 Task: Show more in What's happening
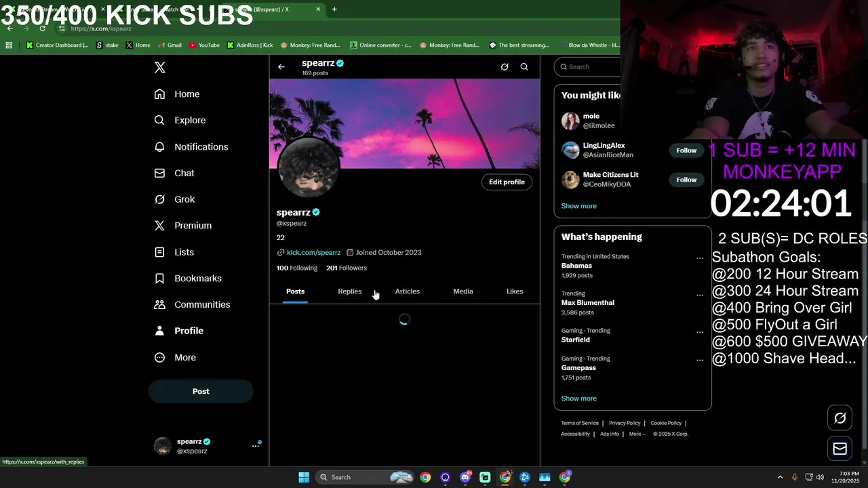pos(579,399)
